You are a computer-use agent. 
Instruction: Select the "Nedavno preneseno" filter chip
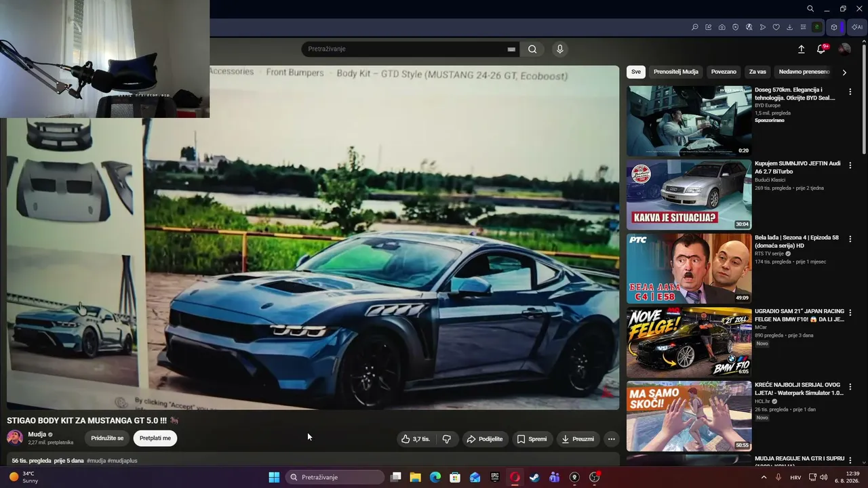point(804,72)
